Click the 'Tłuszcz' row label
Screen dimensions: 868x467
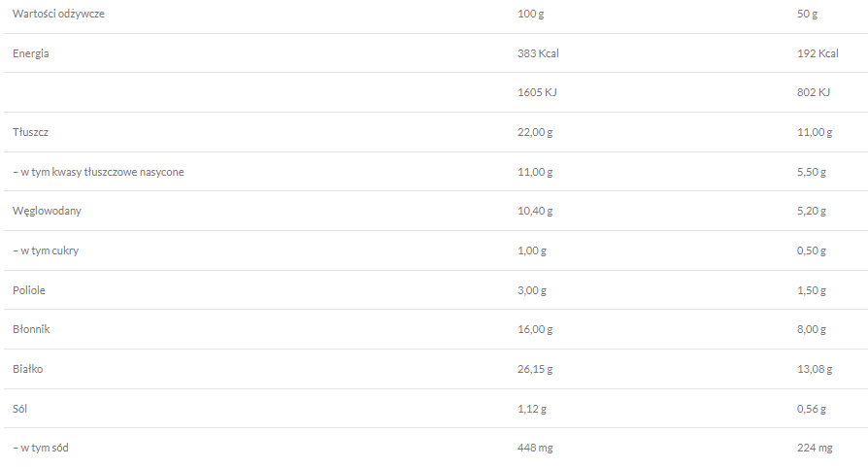click(x=30, y=132)
